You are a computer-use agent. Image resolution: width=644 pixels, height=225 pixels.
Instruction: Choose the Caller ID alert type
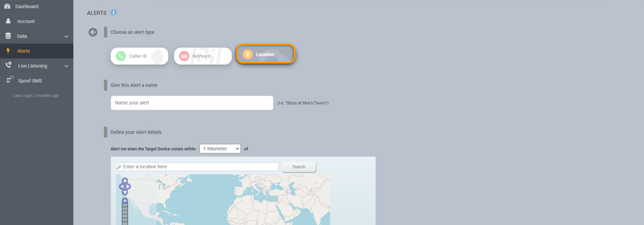click(x=139, y=56)
